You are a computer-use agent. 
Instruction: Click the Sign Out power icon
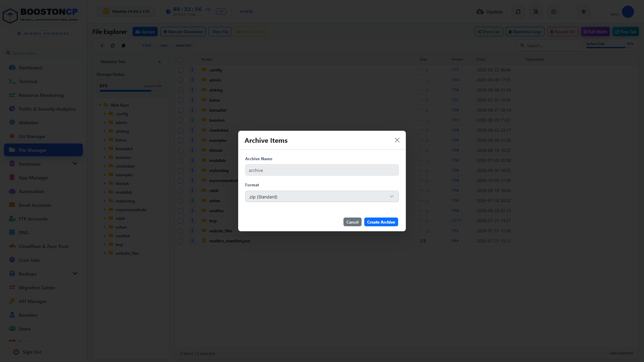tap(16, 352)
